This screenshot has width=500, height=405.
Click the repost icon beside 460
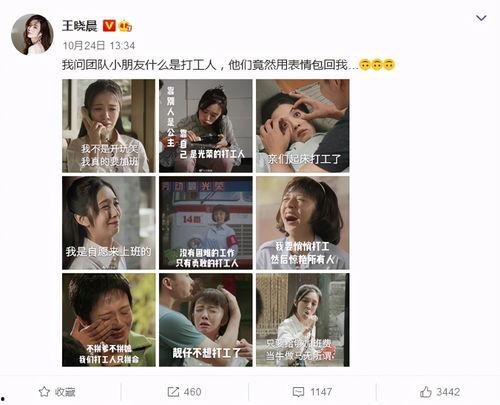[173, 392]
